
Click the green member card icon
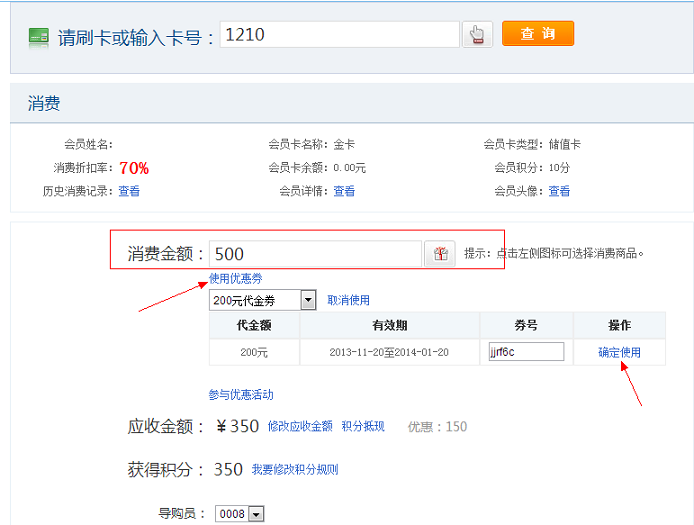pyautogui.click(x=39, y=37)
